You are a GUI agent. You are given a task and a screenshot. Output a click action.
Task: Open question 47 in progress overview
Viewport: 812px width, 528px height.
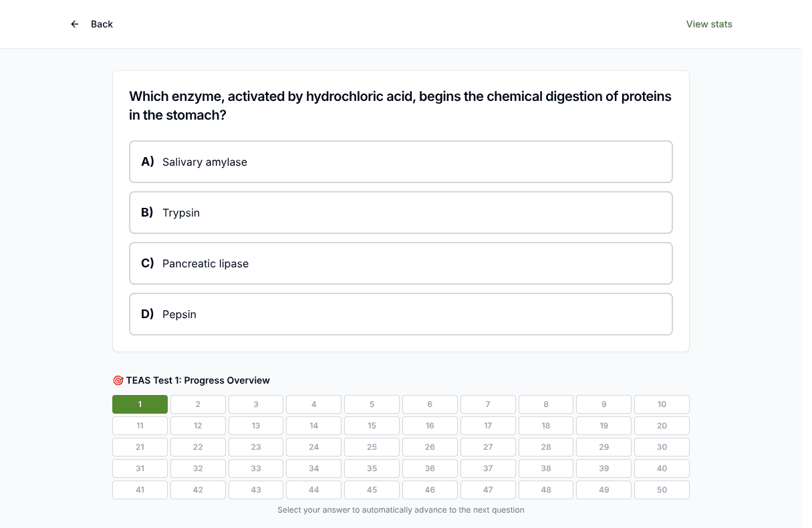pyautogui.click(x=488, y=490)
